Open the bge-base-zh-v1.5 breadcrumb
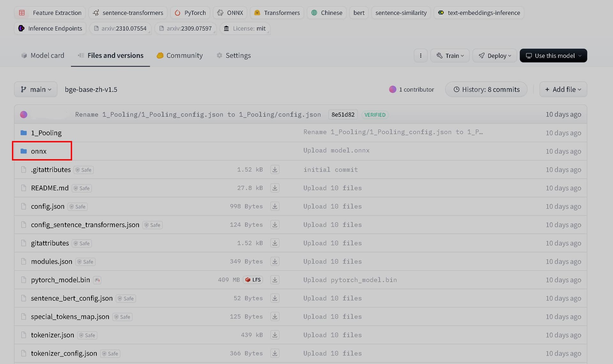Image resolution: width=613 pixels, height=364 pixels. (91, 89)
